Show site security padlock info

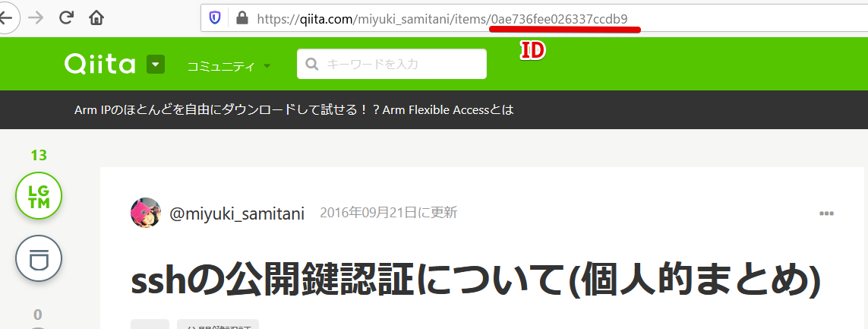[x=242, y=18]
